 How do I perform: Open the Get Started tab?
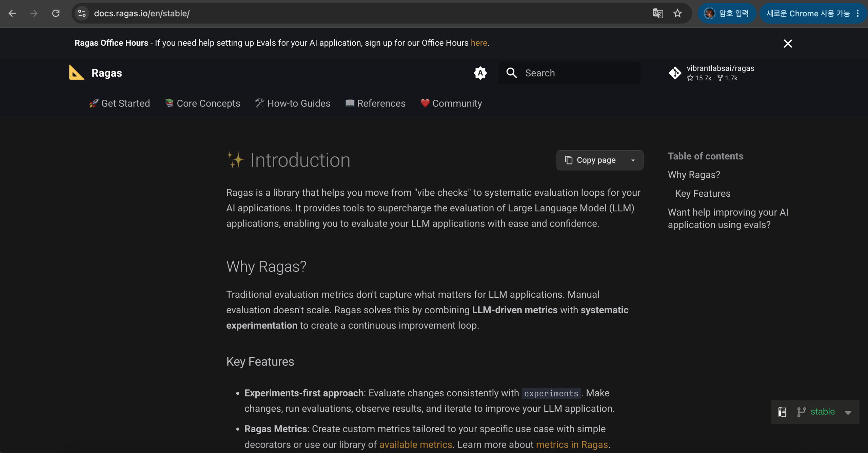click(x=119, y=103)
